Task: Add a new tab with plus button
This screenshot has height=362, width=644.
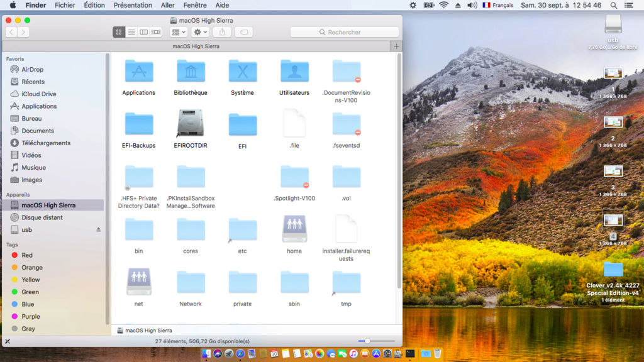Action: (x=396, y=47)
